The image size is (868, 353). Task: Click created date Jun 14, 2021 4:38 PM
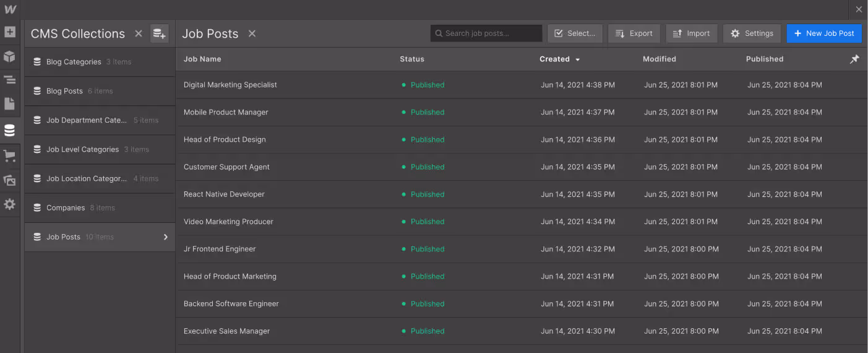[x=578, y=85]
